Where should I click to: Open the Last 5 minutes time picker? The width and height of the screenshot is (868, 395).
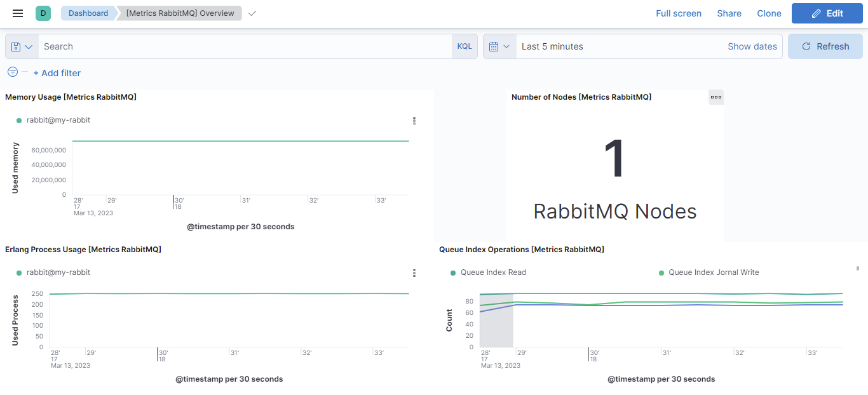point(552,46)
